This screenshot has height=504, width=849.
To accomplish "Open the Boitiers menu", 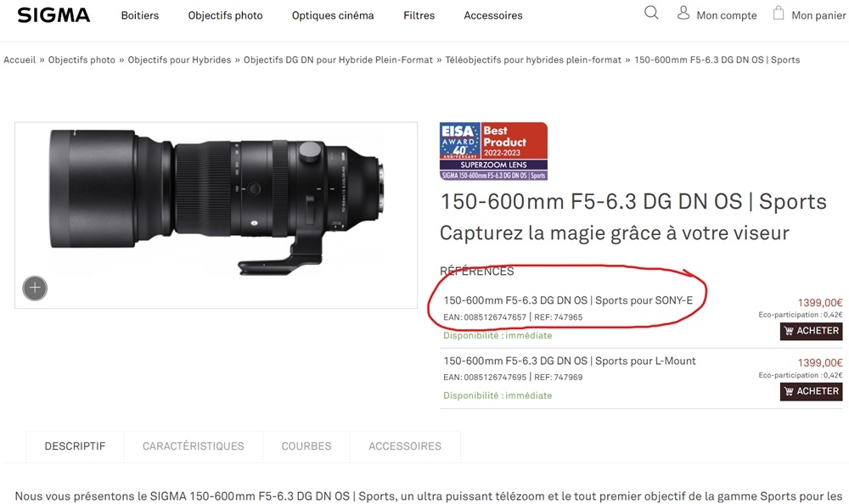I will point(140,15).
